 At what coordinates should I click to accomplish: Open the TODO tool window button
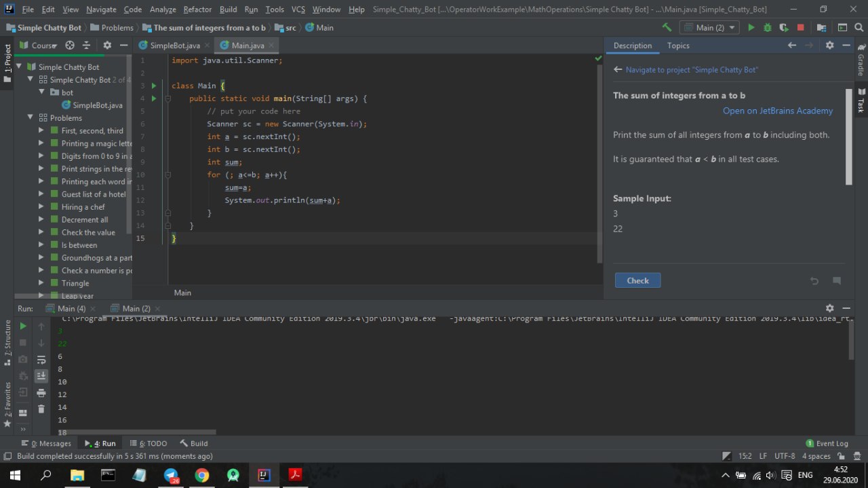point(148,443)
